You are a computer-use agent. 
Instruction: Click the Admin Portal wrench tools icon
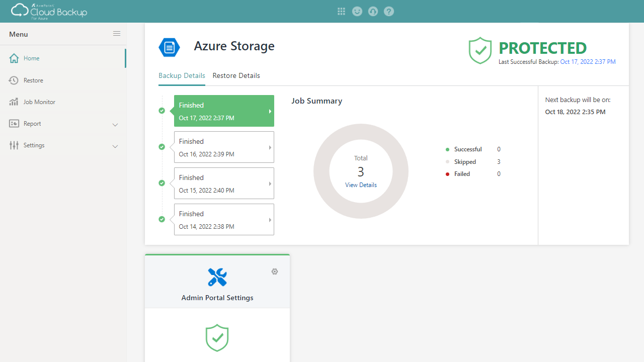click(217, 277)
